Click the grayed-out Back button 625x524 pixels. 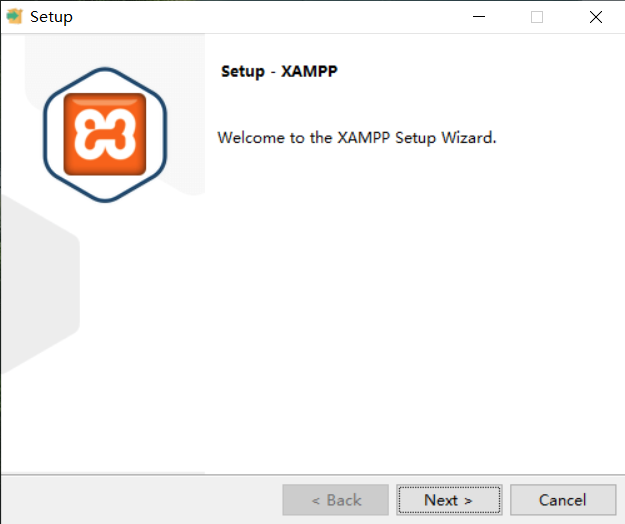(336, 500)
